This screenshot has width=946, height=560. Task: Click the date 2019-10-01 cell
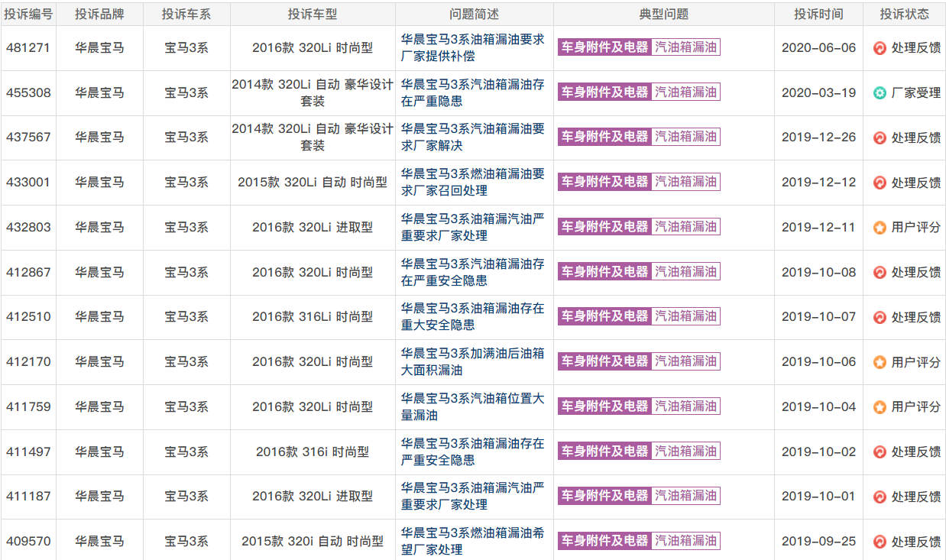pyautogui.click(x=818, y=497)
